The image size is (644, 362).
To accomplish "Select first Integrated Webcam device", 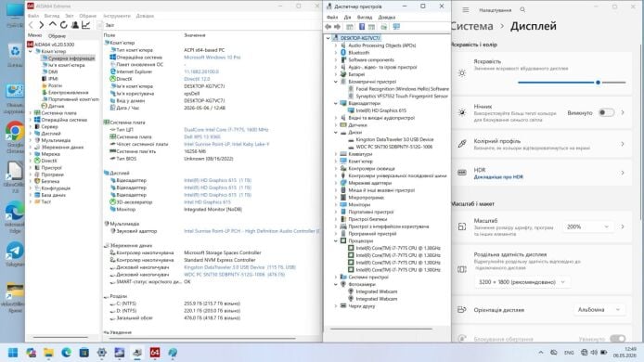I will pyautogui.click(x=376, y=291).
